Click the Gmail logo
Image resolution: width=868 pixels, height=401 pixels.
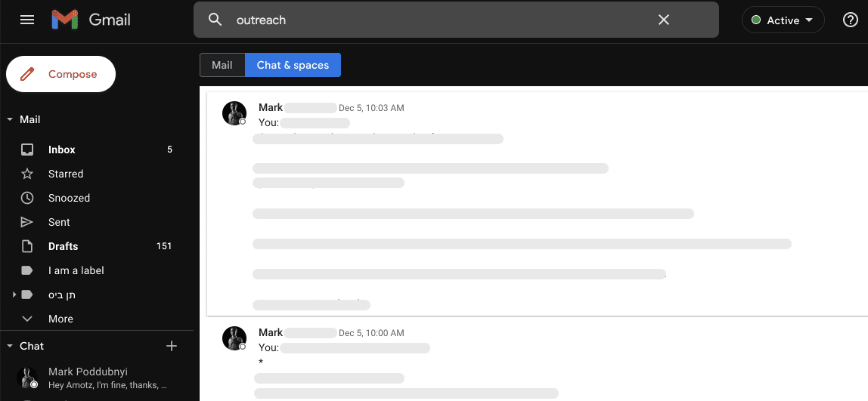(91, 20)
